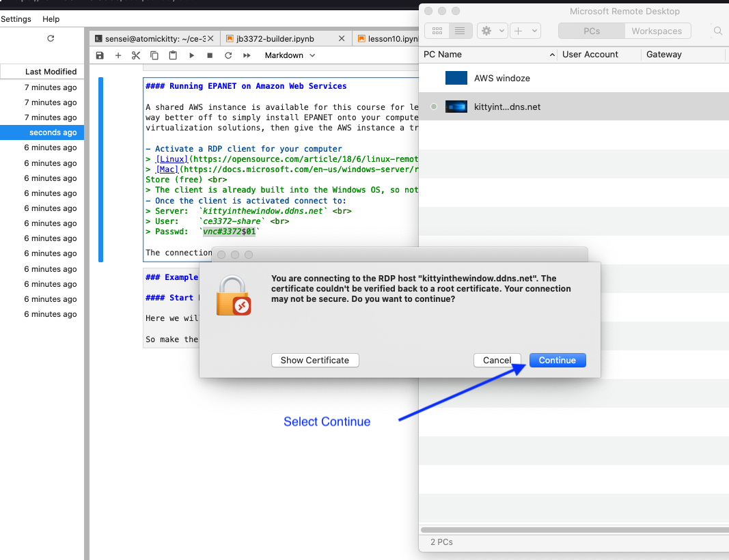Click the user name ce3372-share
The width and height of the screenshot is (729, 560).
232,221
